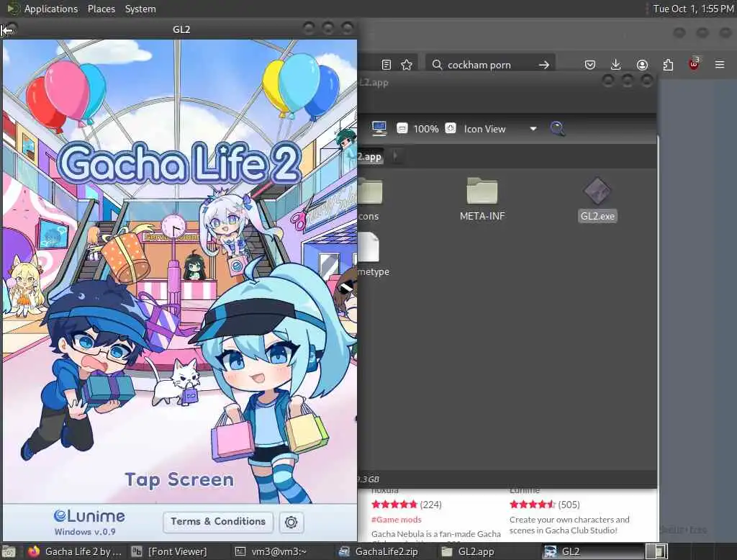
Task: Select the mimetype file
Action: [x=372, y=255]
